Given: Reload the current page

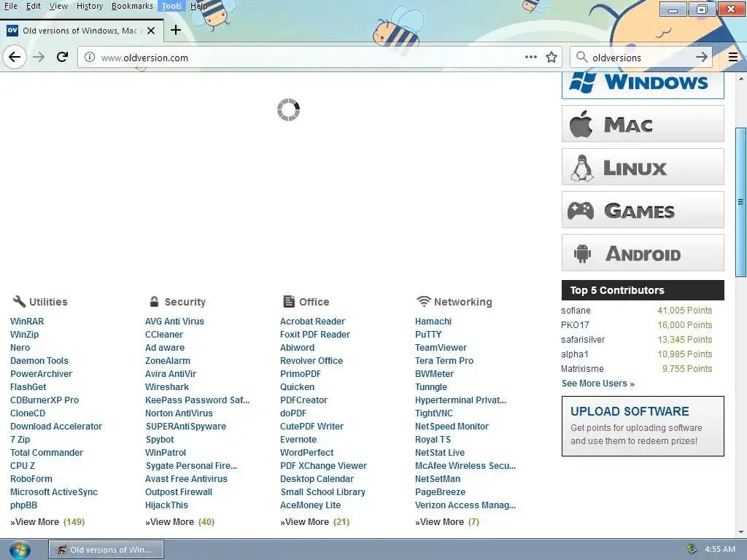Looking at the screenshot, I should [63, 58].
